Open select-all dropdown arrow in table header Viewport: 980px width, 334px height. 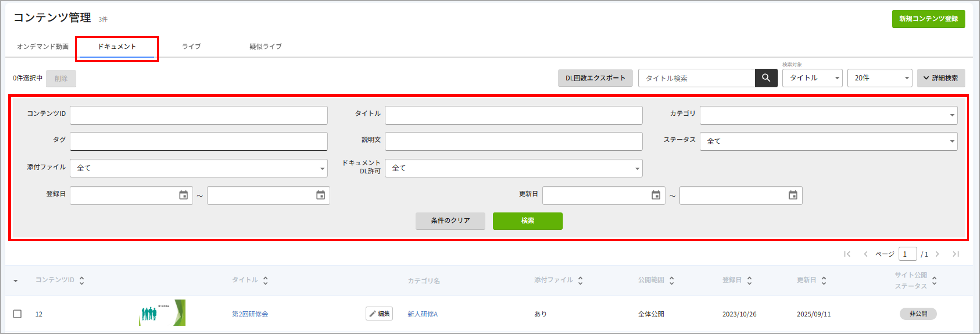[16, 281]
